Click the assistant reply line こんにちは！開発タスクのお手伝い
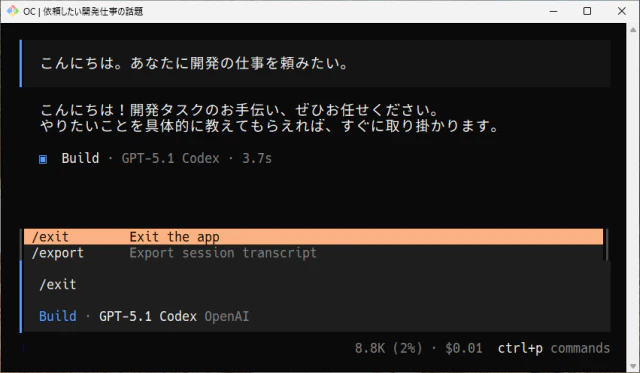This screenshot has width=640, height=373. 239,110
